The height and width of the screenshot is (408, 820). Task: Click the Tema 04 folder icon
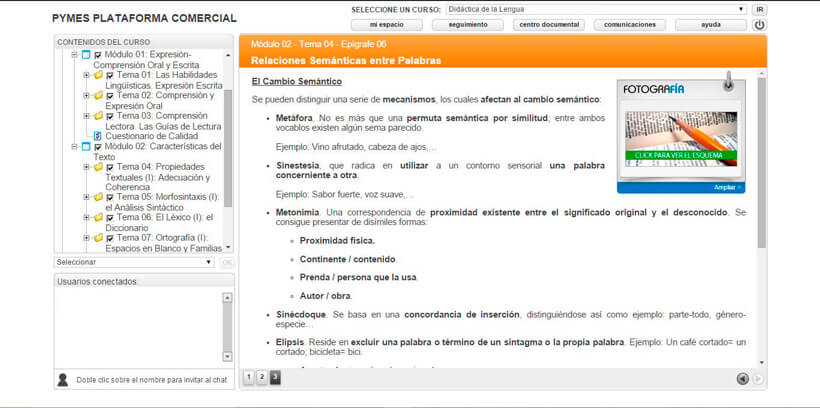(98, 167)
